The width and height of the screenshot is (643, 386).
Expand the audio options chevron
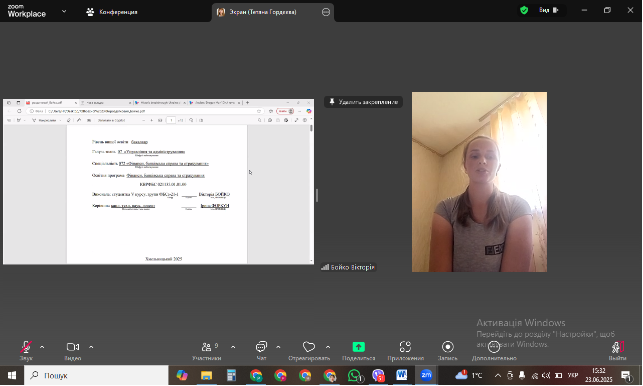(42, 347)
